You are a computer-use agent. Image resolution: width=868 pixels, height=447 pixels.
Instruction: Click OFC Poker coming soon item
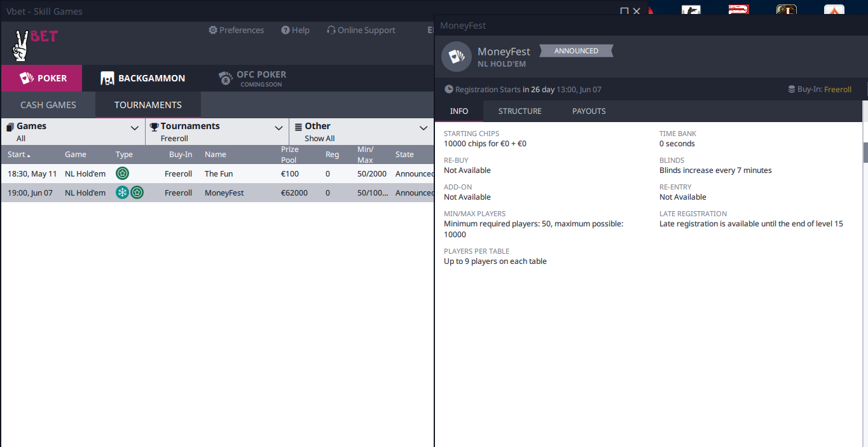click(x=252, y=78)
